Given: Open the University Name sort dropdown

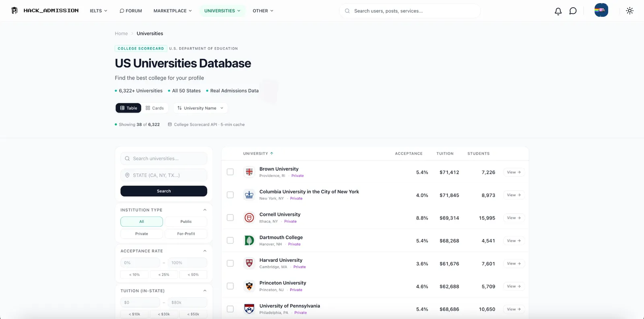Looking at the screenshot, I should 200,108.
